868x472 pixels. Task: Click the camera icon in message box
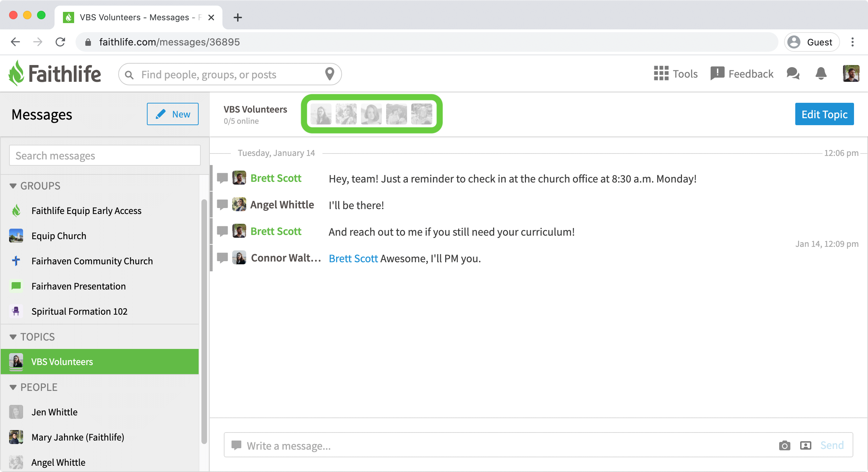(x=784, y=445)
